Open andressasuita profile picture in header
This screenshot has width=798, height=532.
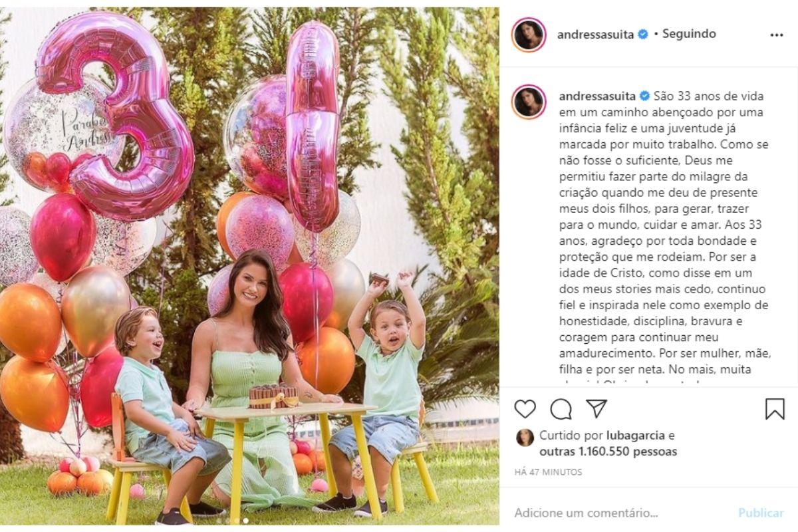point(529,35)
